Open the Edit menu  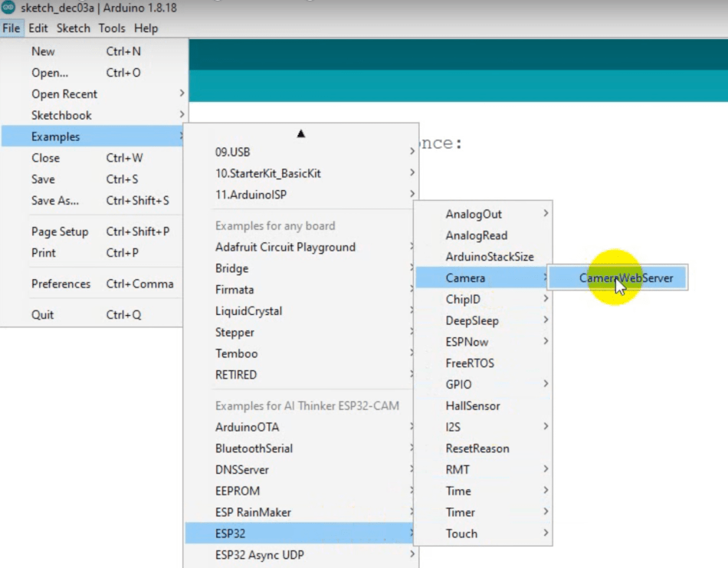click(x=38, y=28)
